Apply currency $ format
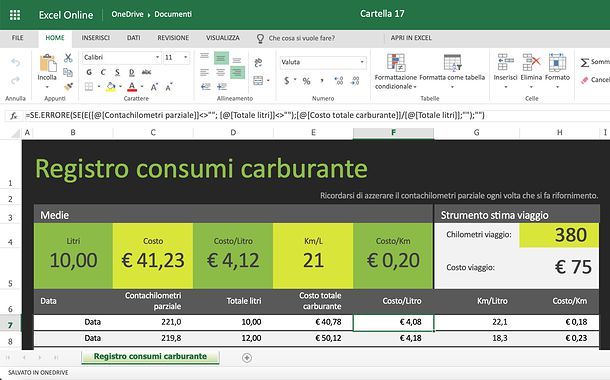 [287, 81]
